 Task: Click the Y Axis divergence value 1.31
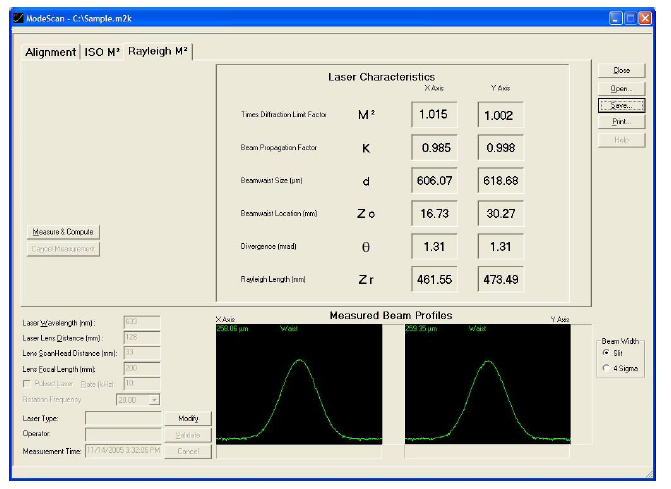[x=500, y=246]
